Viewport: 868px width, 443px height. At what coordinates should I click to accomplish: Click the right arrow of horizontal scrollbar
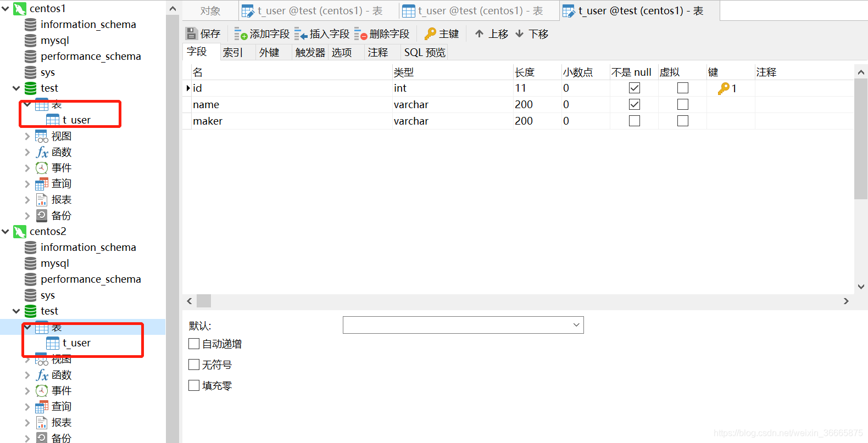pyautogui.click(x=846, y=301)
